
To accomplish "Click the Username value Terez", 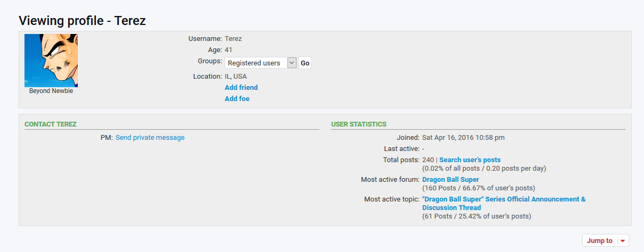I will tap(233, 39).
